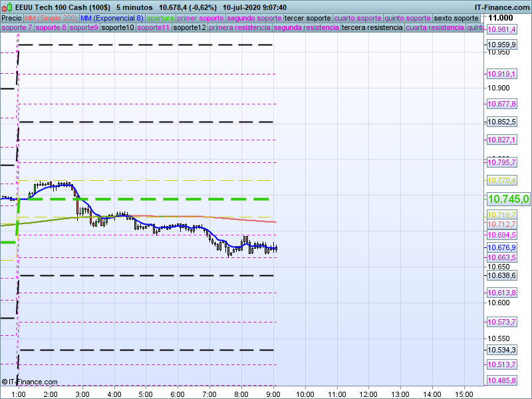The width and height of the screenshot is (532, 399).
Task: Click the 12:00 time axis label
Action: click(x=368, y=394)
